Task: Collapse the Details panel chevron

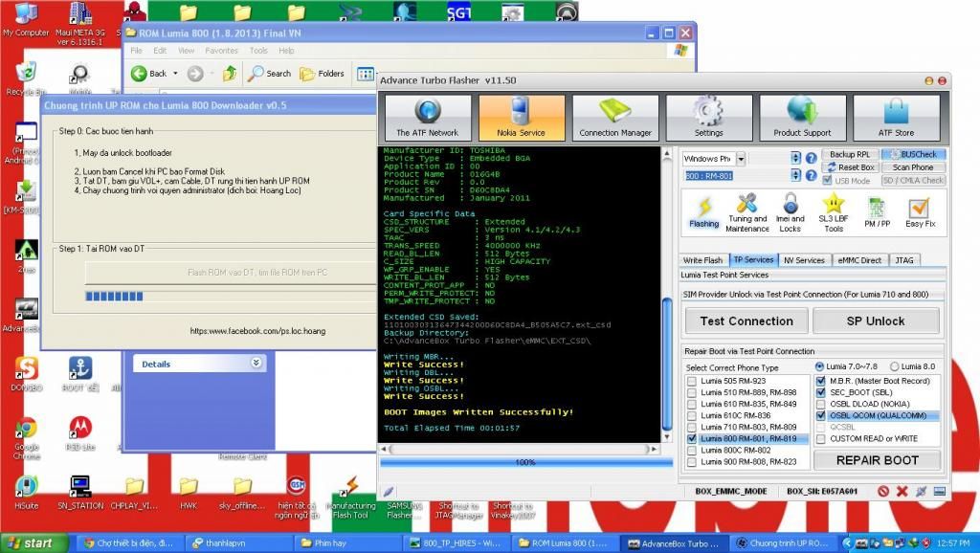Action: (256, 363)
